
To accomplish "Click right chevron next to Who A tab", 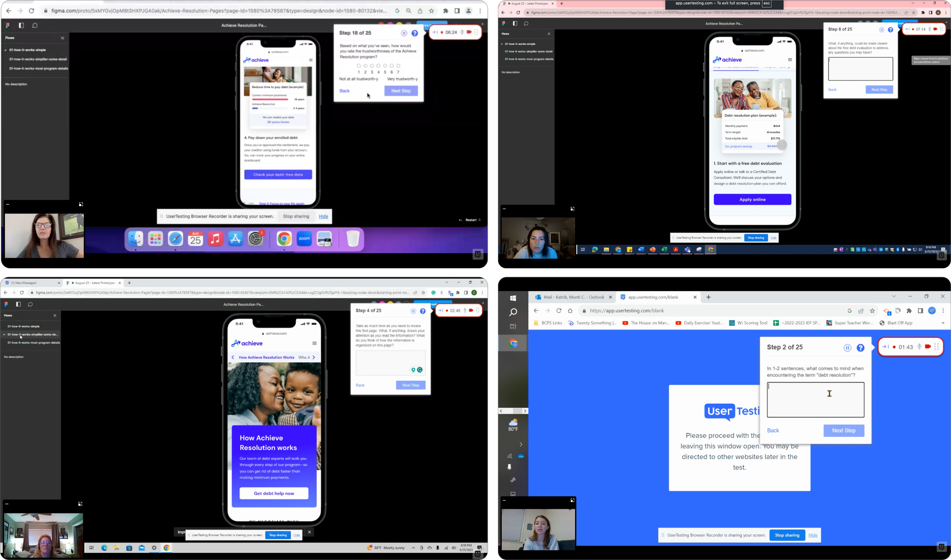I will click(314, 357).
